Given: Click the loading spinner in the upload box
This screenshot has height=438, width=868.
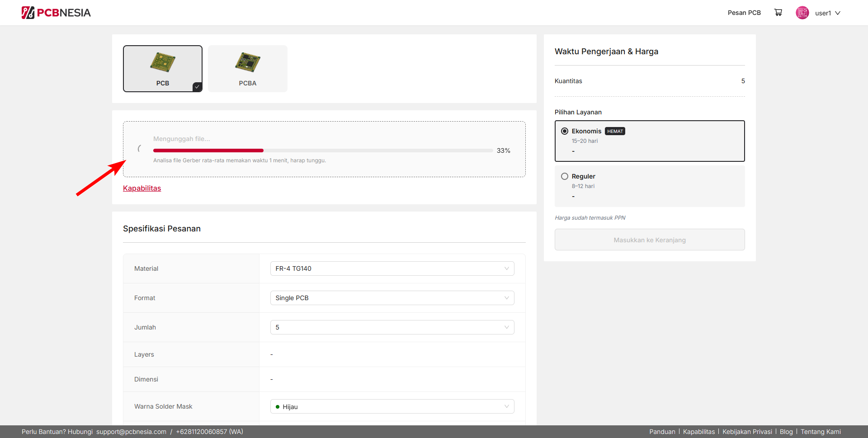Looking at the screenshot, I should tap(140, 148).
